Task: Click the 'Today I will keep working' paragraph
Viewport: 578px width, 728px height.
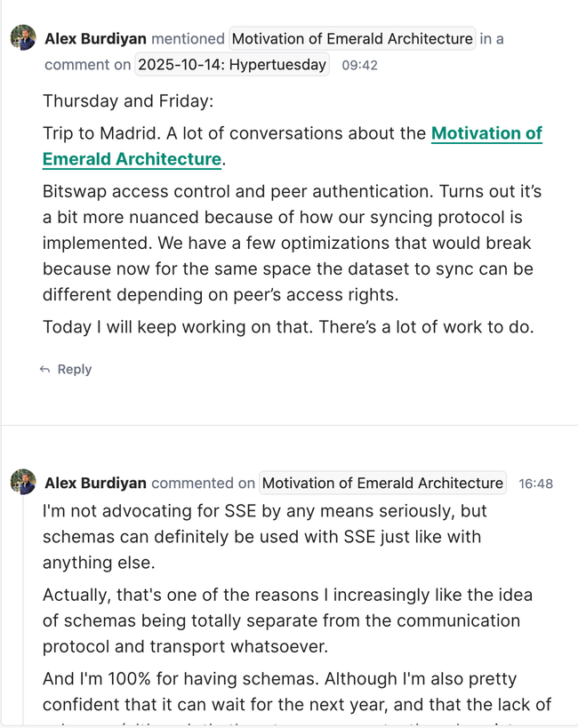Action: 288,327
